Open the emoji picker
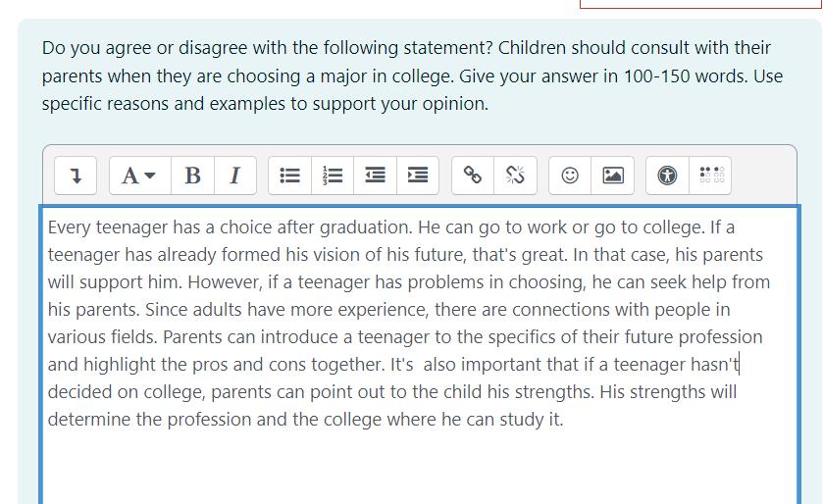Screen dimensions: 823x504 click(x=570, y=176)
